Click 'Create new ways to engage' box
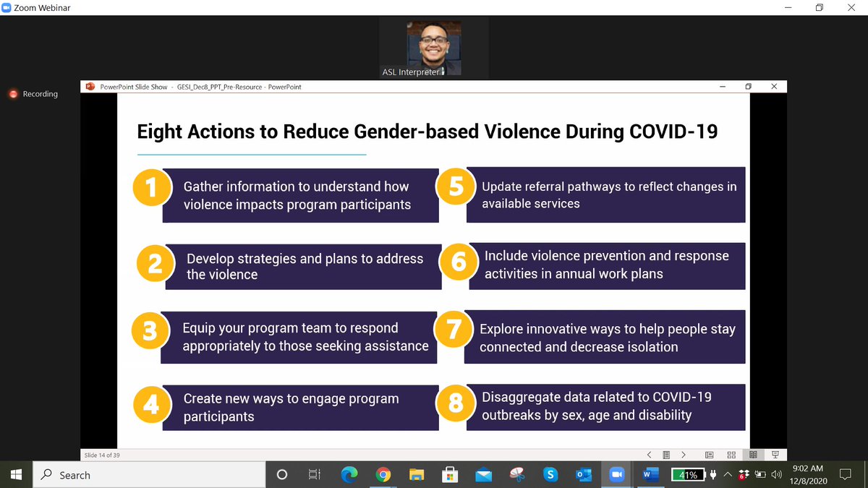Screen dimensions: 868x488 [x=300, y=408]
